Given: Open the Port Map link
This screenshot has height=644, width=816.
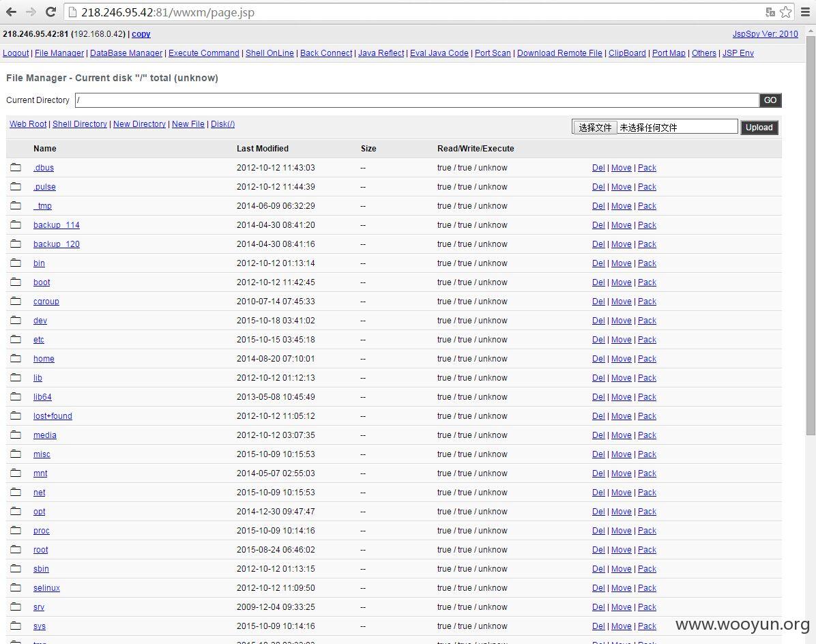Looking at the screenshot, I should click(669, 53).
